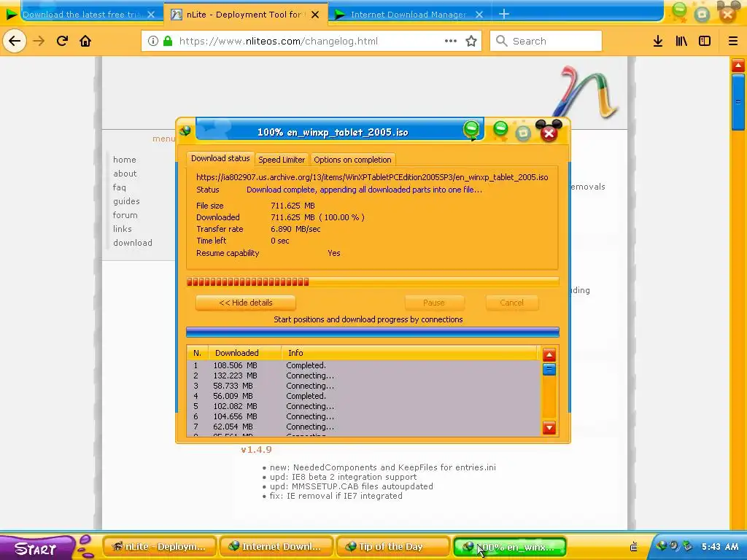This screenshot has height=560, width=747.
Task: Cancel the download
Action: [x=511, y=303]
